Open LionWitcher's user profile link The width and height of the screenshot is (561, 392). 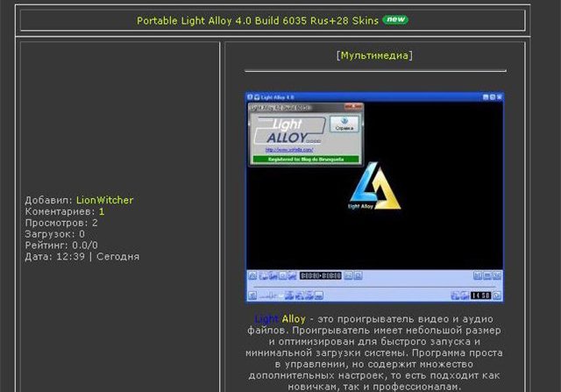click(x=104, y=200)
